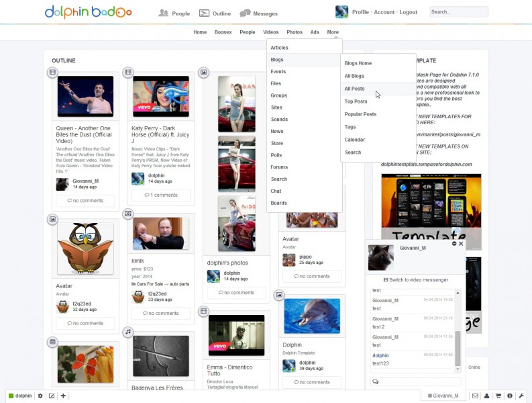Open Queen video thumbnail

[85, 97]
